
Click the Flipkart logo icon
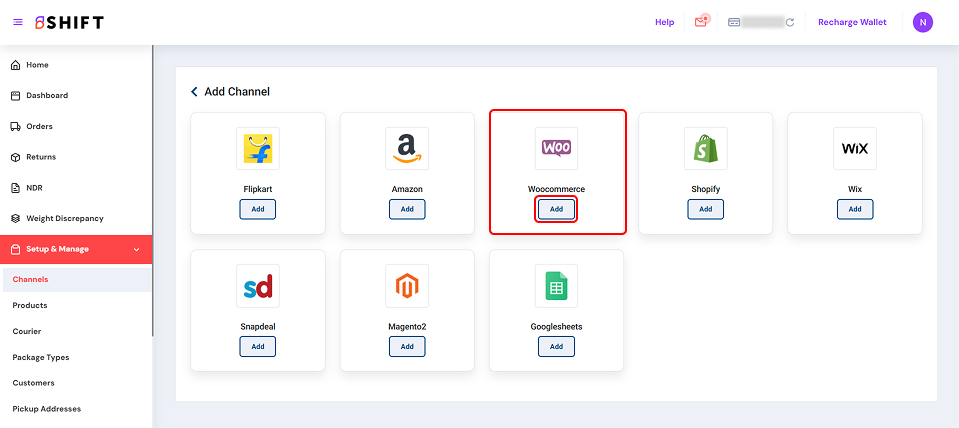pyautogui.click(x=257, y=148)
